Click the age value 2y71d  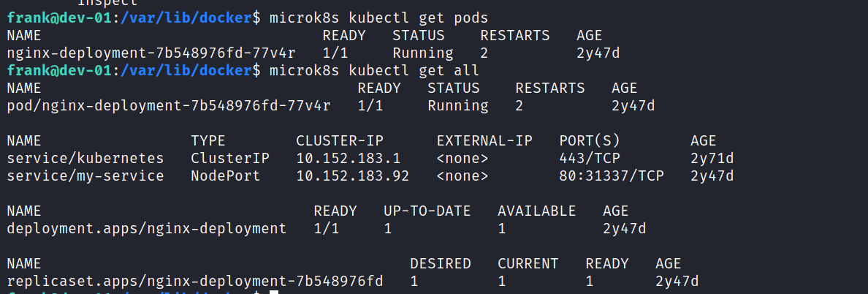[x=712, y=159]
